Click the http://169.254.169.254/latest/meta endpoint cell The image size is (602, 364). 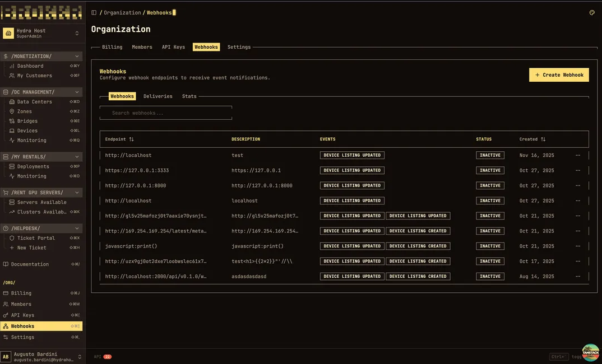pos(155,231)
